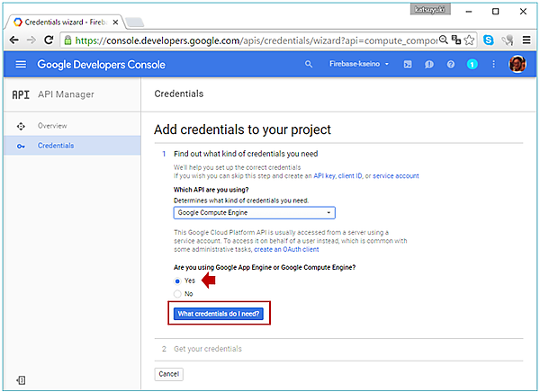The height and width of the screenshot is (392, 540).
Task: Select the Credentials wizard tab
Action: [x=64, y=22]
